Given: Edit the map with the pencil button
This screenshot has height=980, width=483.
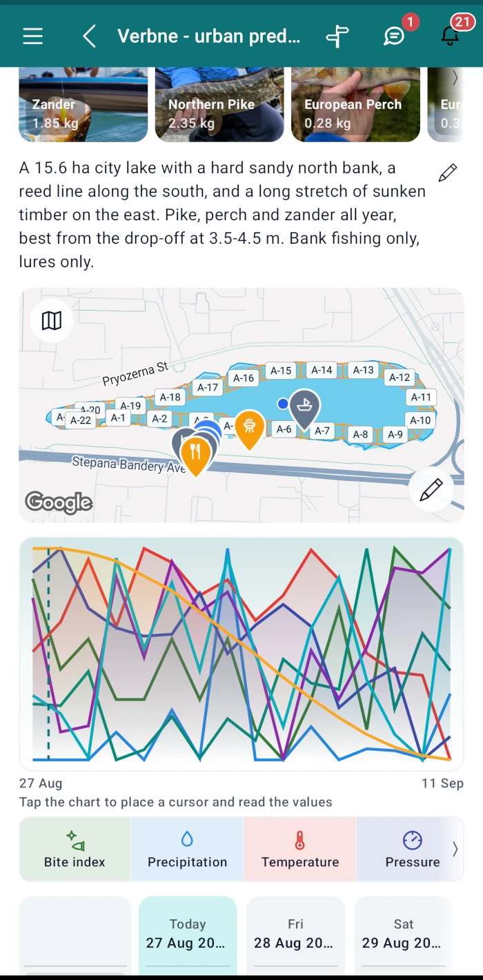Looking at the screenshot, I should click(431, 490).
